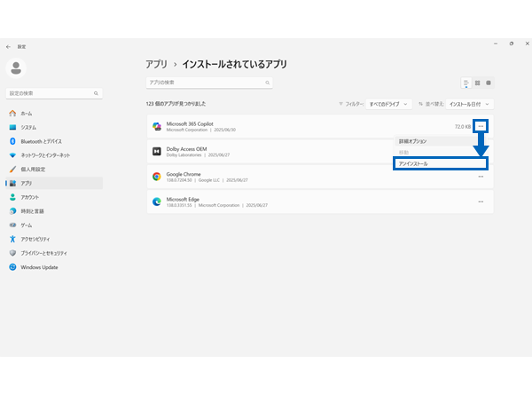This screenshot has width=532, height=395.
Task: Open アカウント settings in sidebar
Action: pos(30,196)
